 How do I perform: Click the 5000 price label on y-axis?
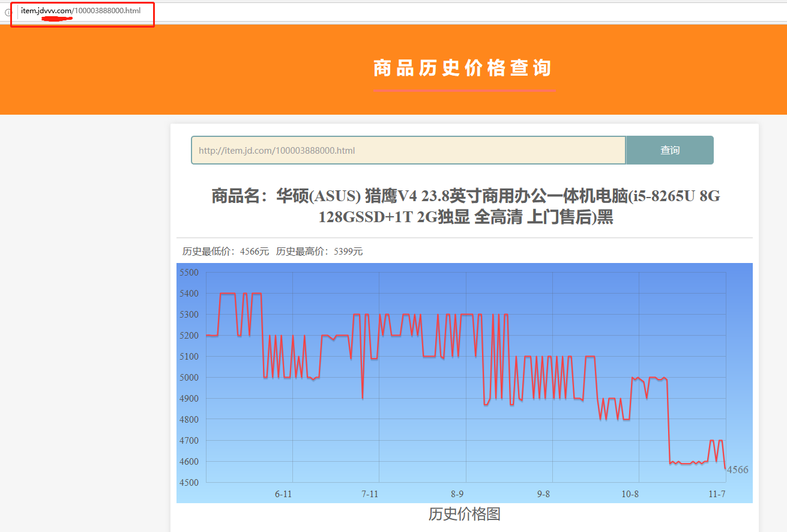(x=188, y=378)
